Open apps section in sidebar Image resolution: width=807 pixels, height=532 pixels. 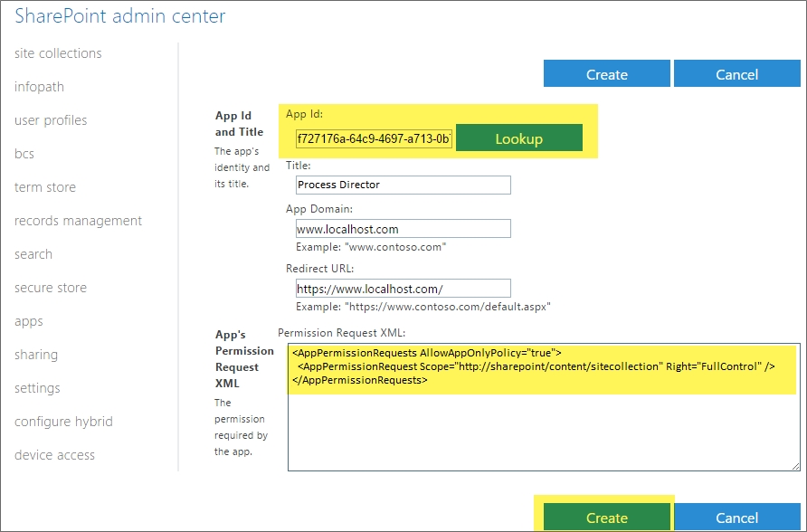pos(29,321)
